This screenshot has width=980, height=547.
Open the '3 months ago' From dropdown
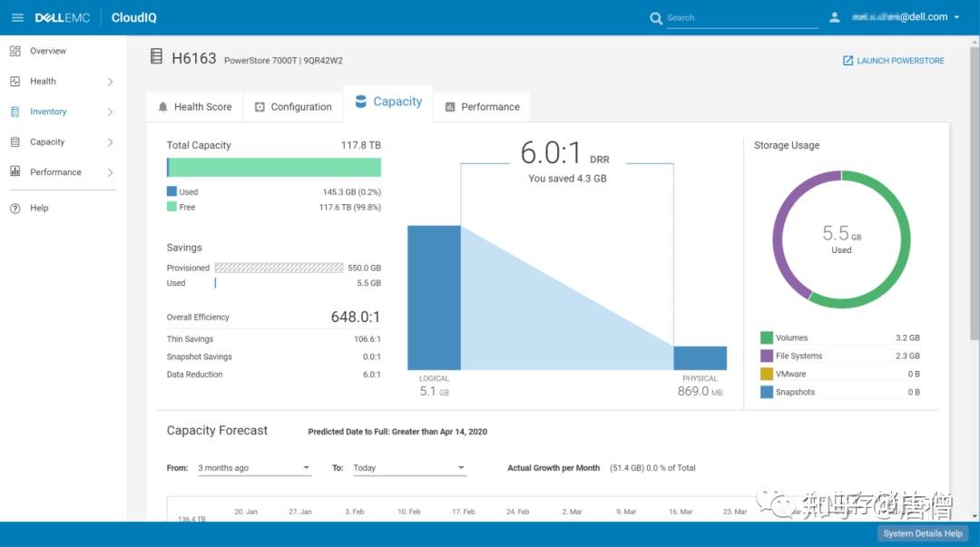(x=254, y=467)
